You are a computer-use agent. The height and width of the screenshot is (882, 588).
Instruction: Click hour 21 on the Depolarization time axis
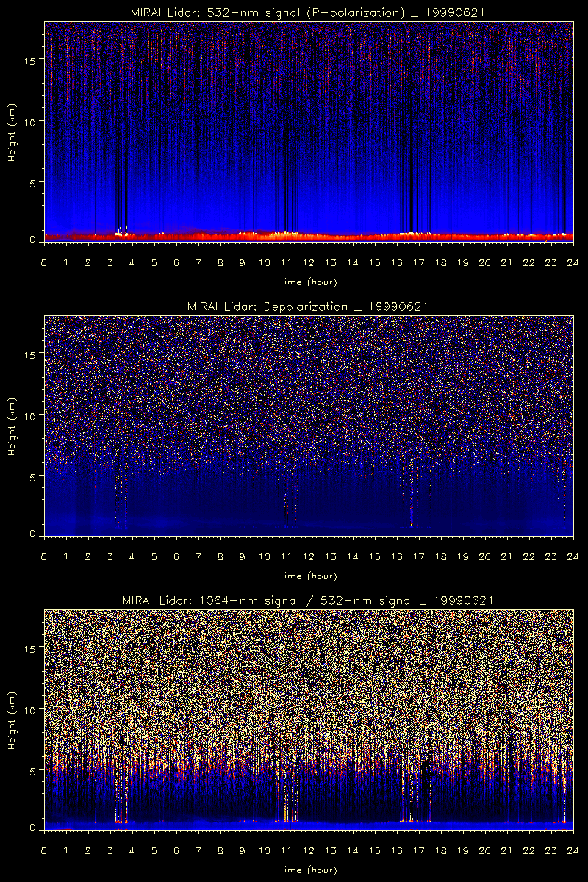point(506,556)
